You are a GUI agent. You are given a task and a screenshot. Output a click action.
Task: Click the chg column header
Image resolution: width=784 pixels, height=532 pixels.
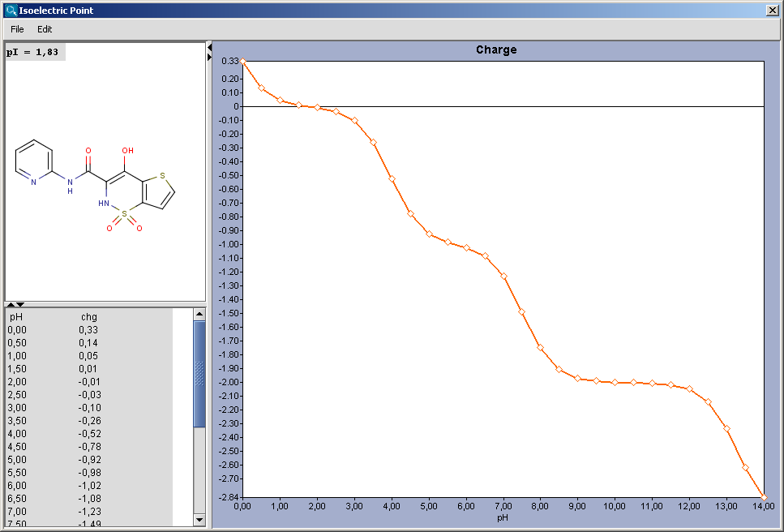(x=88, y=316)
